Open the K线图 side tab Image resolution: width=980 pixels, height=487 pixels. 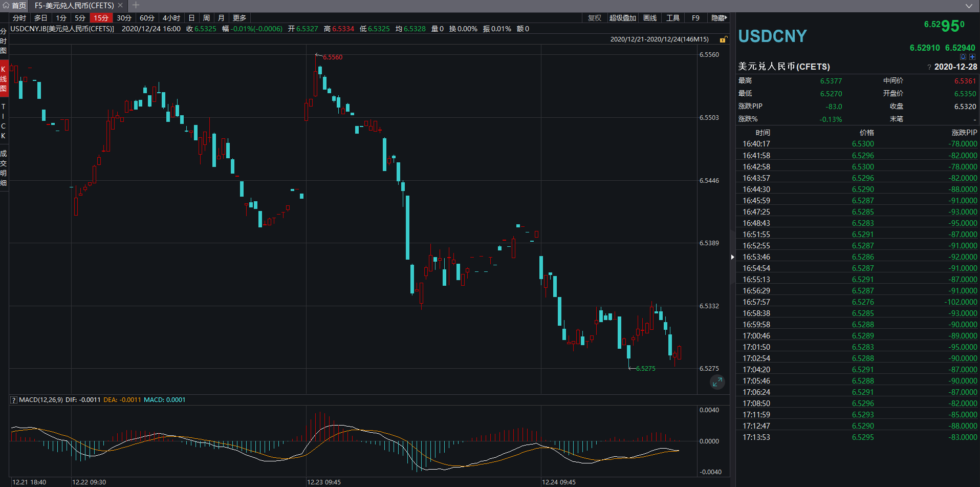click(x=4, y=79)
